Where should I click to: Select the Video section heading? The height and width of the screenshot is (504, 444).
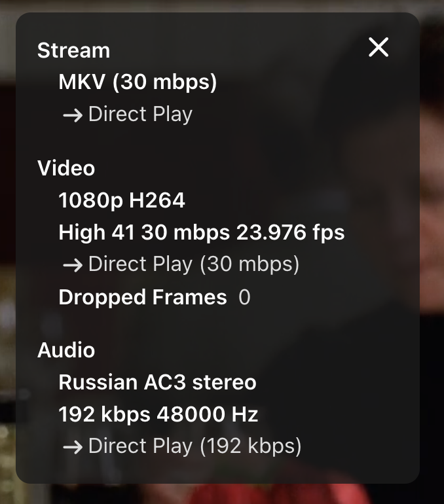coord(66,168)
